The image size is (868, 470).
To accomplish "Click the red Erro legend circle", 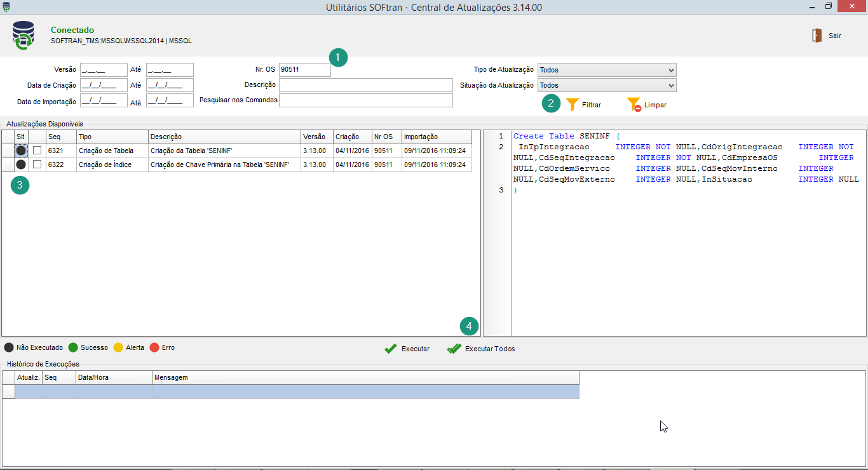I will pyautogui.click(x=154, y=348).
